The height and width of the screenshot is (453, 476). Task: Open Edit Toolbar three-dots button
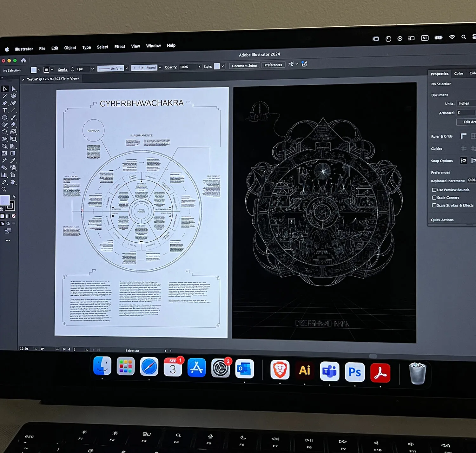(x=8, y=240)
